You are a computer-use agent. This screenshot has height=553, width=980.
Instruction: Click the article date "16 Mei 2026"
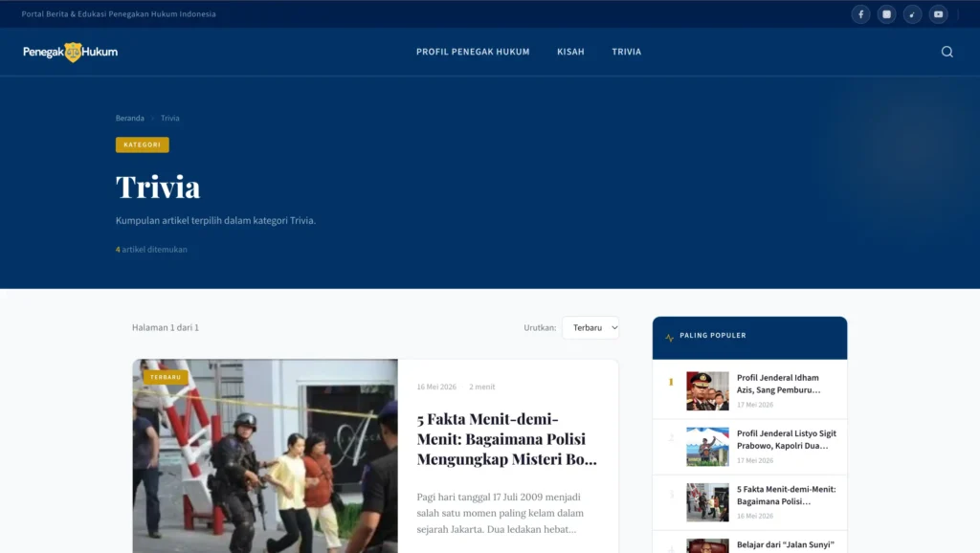click(436, 387)
